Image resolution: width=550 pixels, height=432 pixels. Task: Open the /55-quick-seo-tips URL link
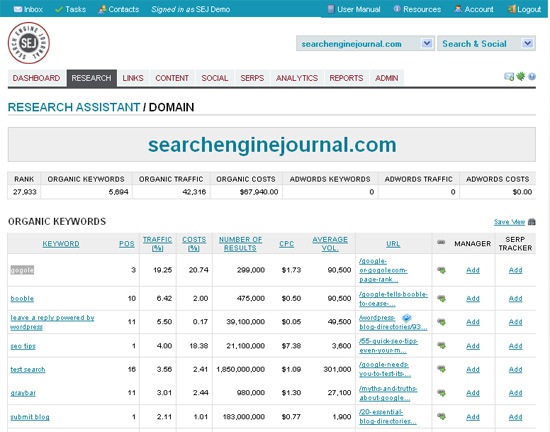tap(388, 346)
